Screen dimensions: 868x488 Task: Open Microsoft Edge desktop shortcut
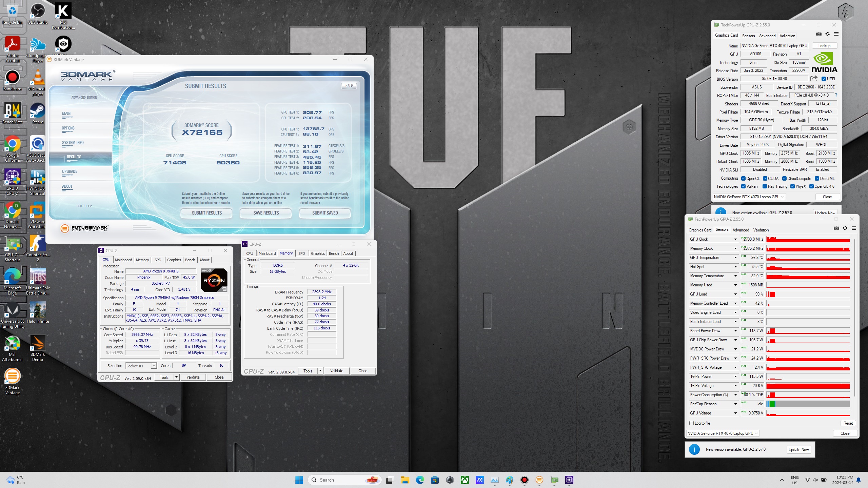tap(13, 282)
